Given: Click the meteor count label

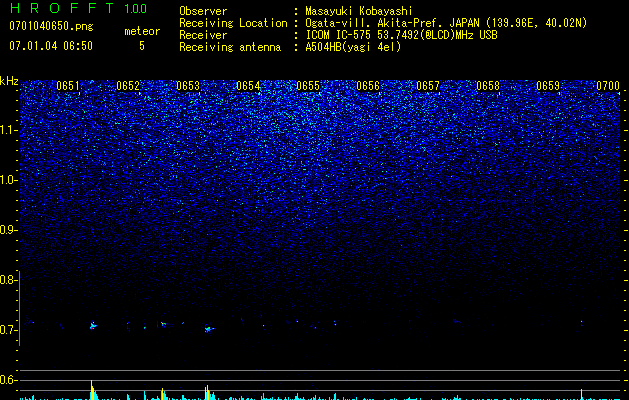Looking at the screenshot, I should (142, 31).
